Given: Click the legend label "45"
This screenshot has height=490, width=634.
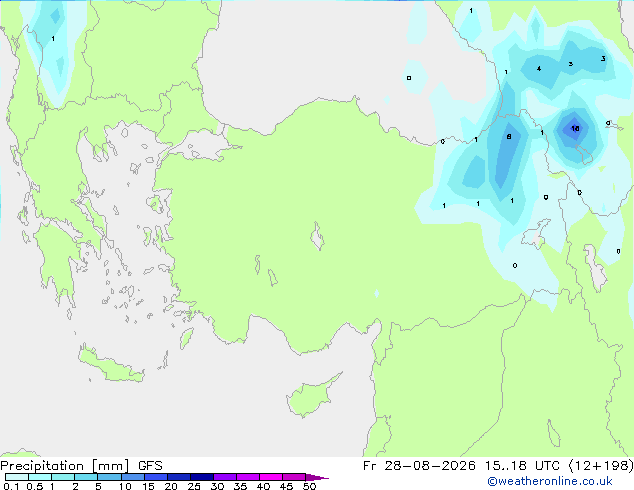Looking at the screenshot, I should click(x=286, y=486).
